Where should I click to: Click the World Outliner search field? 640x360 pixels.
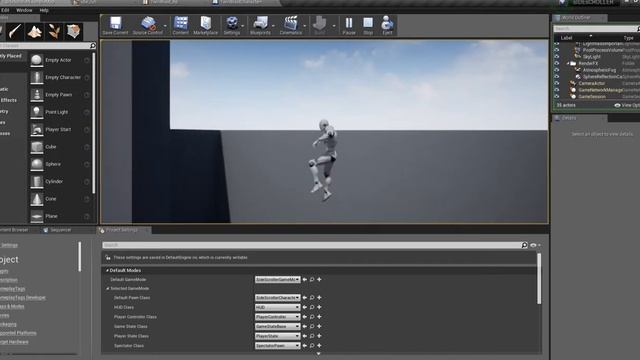tap(595, 29)
